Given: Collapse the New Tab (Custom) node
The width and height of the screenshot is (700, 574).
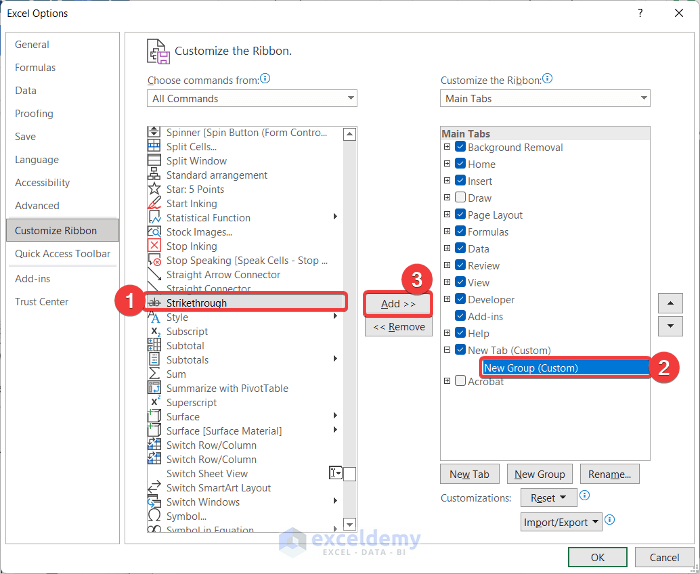Looking at the screenshot, I should 447,350.
